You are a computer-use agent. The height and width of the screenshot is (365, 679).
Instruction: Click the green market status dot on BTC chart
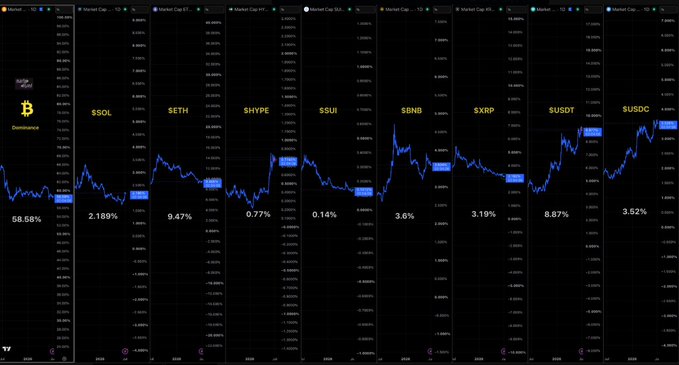(48, 9)
